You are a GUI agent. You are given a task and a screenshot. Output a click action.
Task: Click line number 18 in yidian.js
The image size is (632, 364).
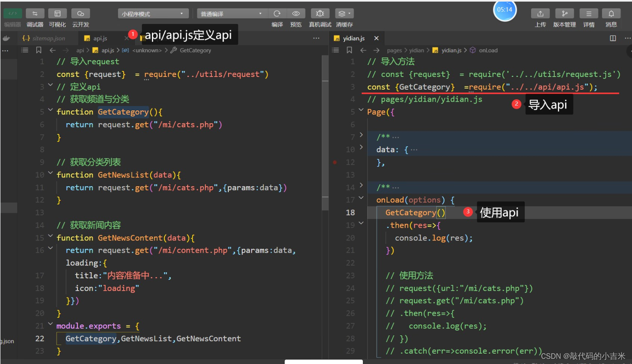(x=350, y=212)
